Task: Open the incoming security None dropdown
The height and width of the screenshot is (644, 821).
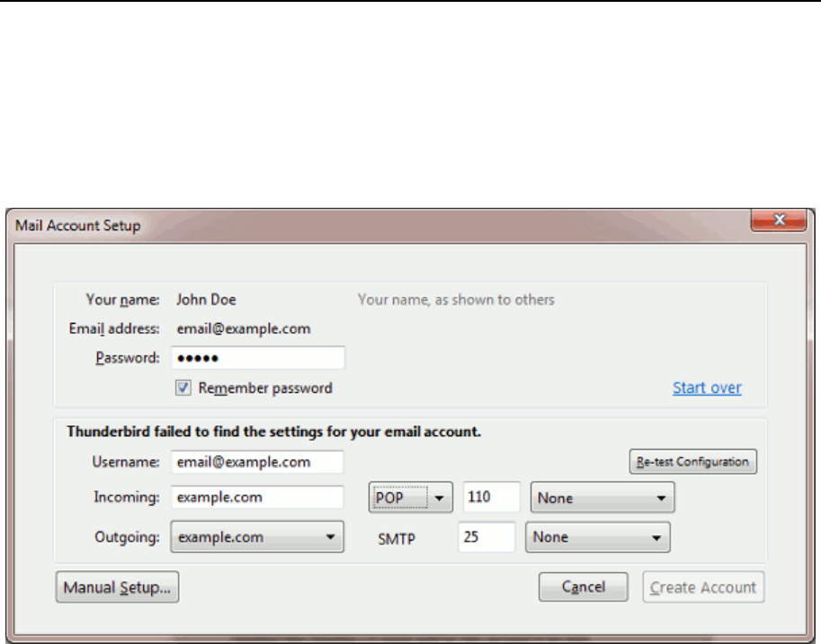Action: 602,497
